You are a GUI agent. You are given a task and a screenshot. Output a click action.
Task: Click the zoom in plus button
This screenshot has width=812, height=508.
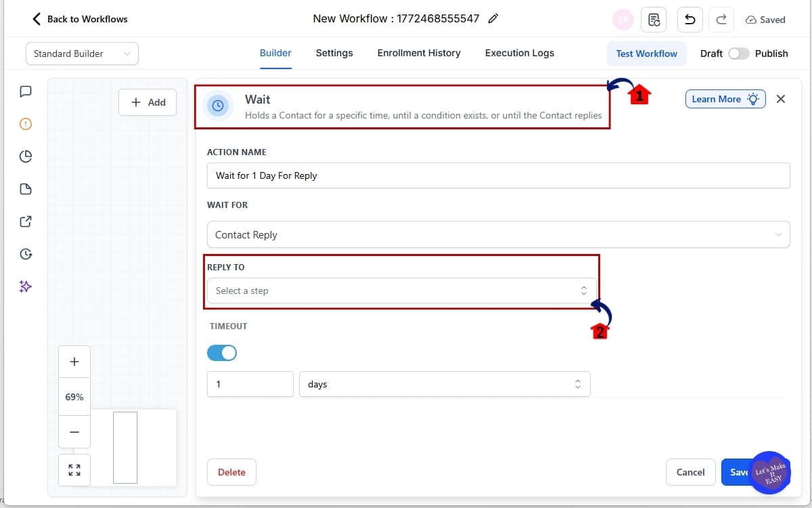(x=74, y=362)
